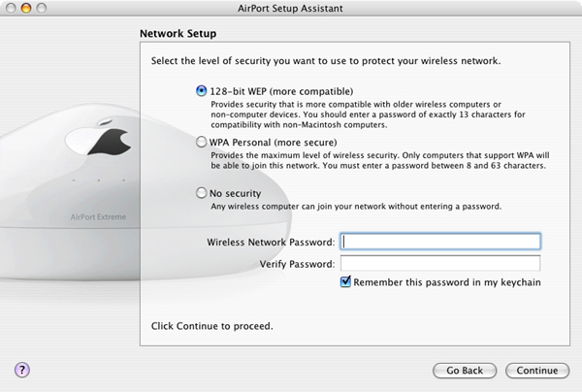The height and width of the screenshot is (392, 582).
Task: Click the Network Setup heading
Action: pyautogui.click(x=178, y=33)
